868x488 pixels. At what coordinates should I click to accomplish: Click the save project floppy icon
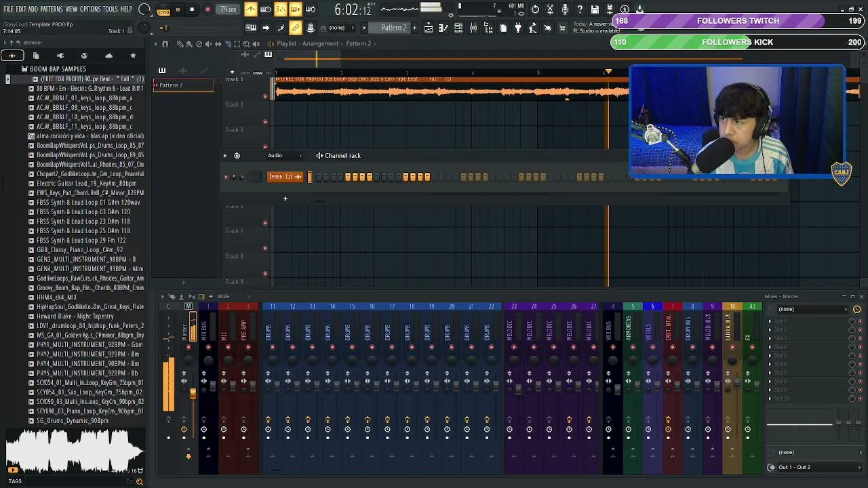click(x=595, y=9)
